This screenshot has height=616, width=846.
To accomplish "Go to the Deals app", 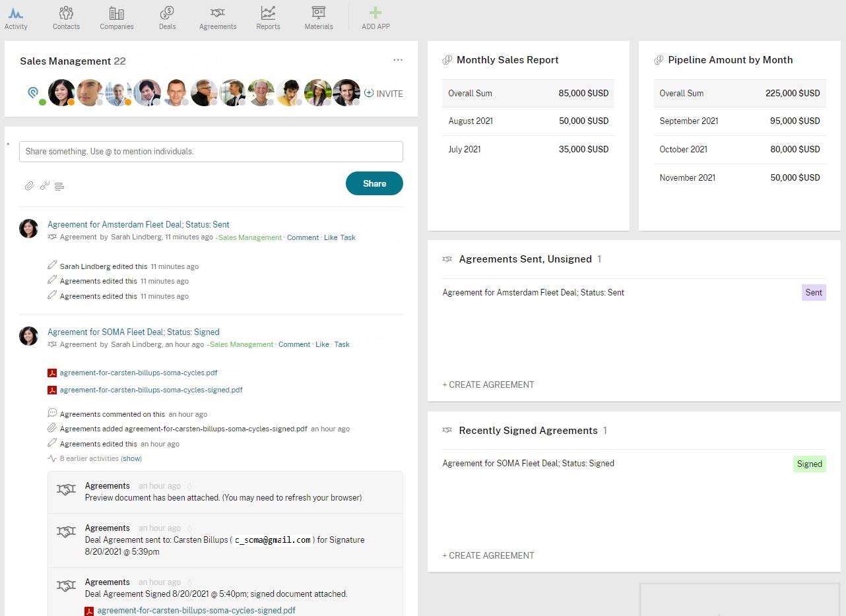I will (167, 13).
